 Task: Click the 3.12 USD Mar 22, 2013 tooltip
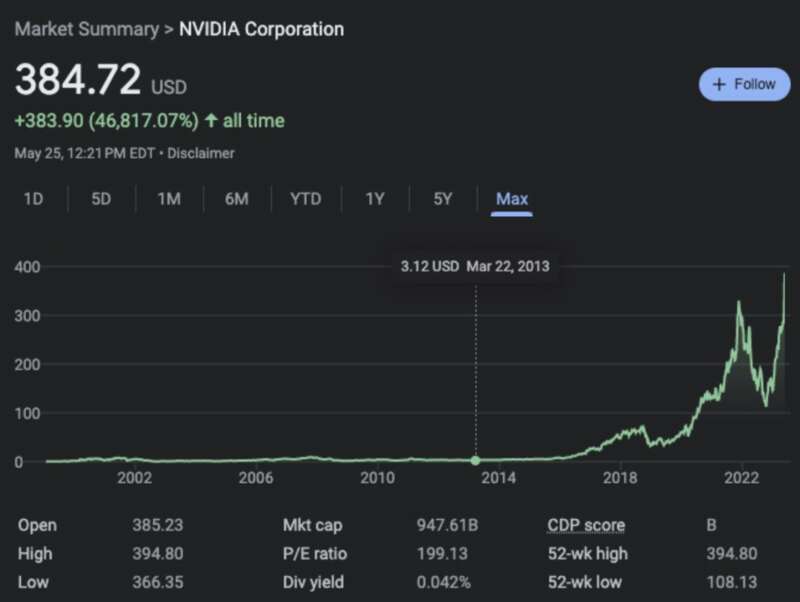(475, 266)
